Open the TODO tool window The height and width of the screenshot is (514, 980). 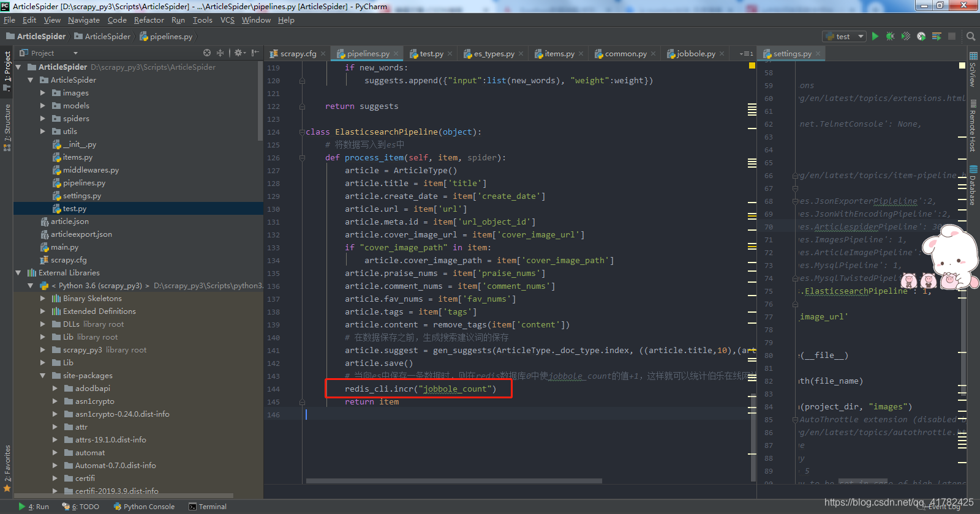tap(81, 507)
